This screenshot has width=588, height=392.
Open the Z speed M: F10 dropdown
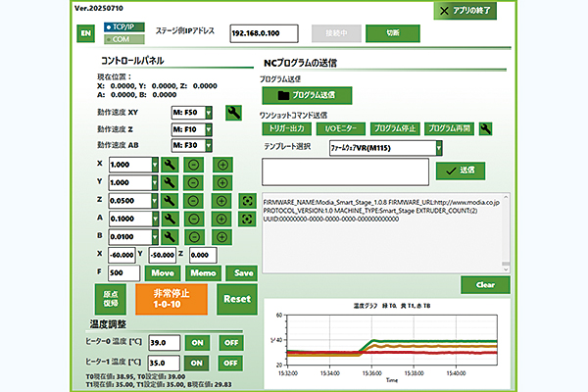pos(209,129)
